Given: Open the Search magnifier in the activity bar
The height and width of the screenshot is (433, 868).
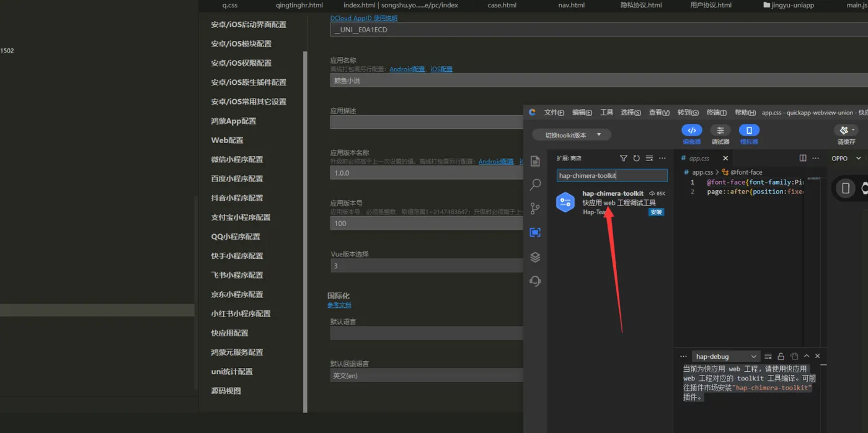Looking at the screenshot, I should pos(535,185).
